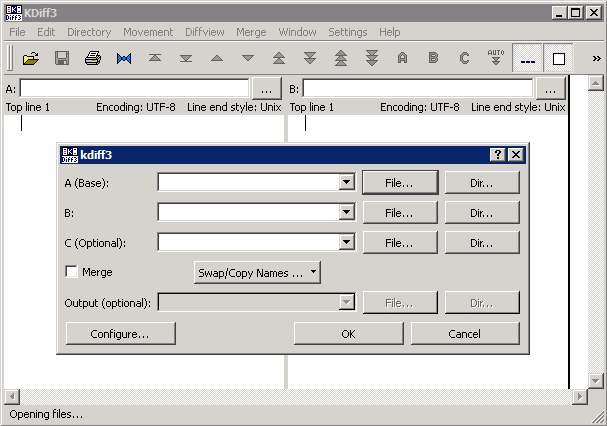Click the File... button for row B
Viewport: 607px width, 426px height.
click(398, 213)
